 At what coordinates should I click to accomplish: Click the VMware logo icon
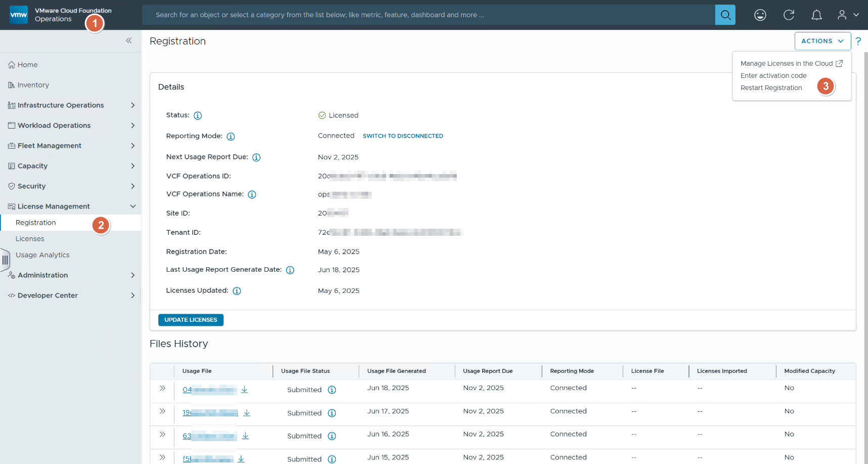pyautogui.click(x=19, y=15)
